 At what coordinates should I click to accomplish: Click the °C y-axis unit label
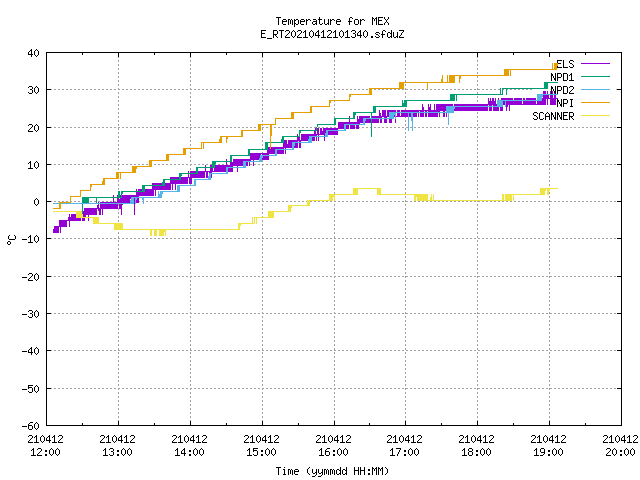tap(11, 240)
